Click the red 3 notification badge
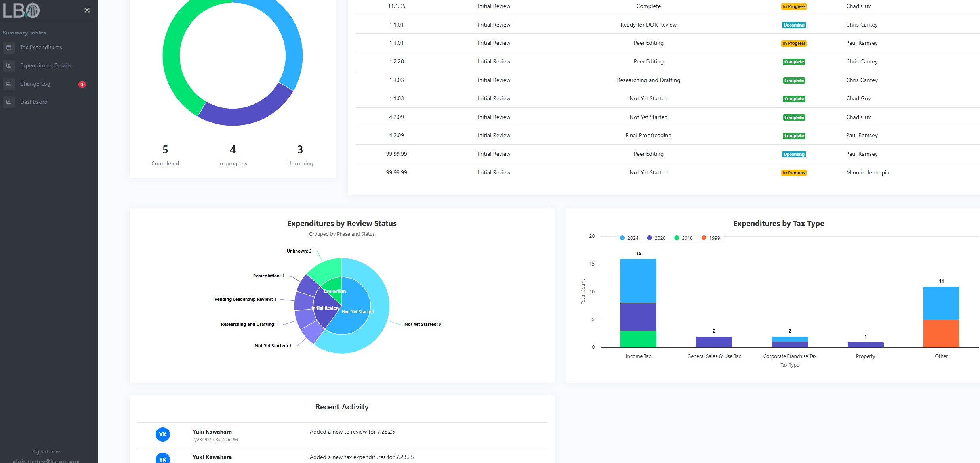This screenshot has width=980, height=463. pyautogui.click(x=82, y=84)
